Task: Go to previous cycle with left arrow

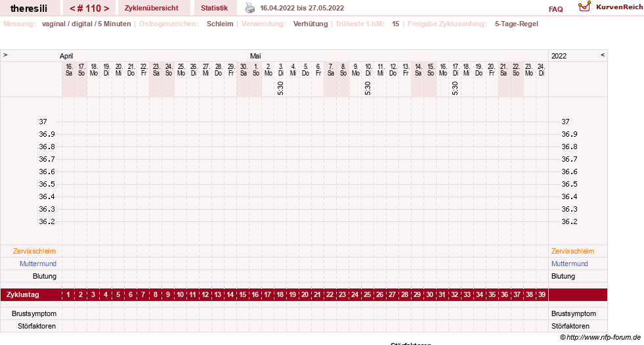Action: point(72,9)
